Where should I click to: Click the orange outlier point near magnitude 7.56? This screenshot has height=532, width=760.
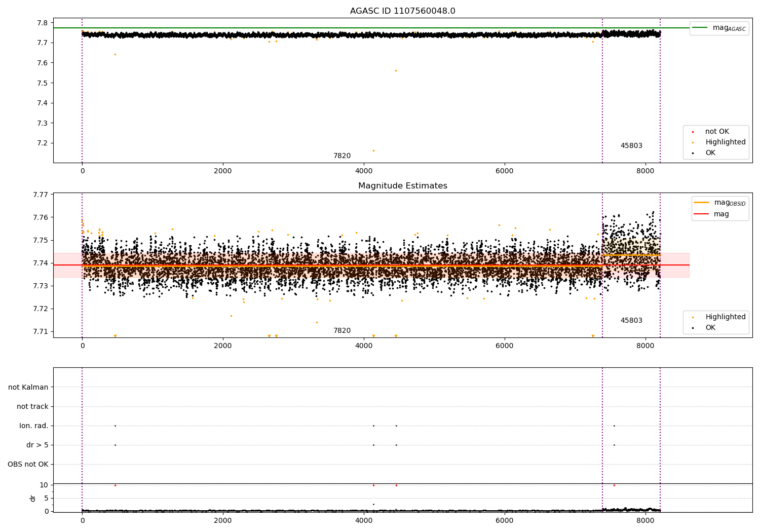coord(396,70)
